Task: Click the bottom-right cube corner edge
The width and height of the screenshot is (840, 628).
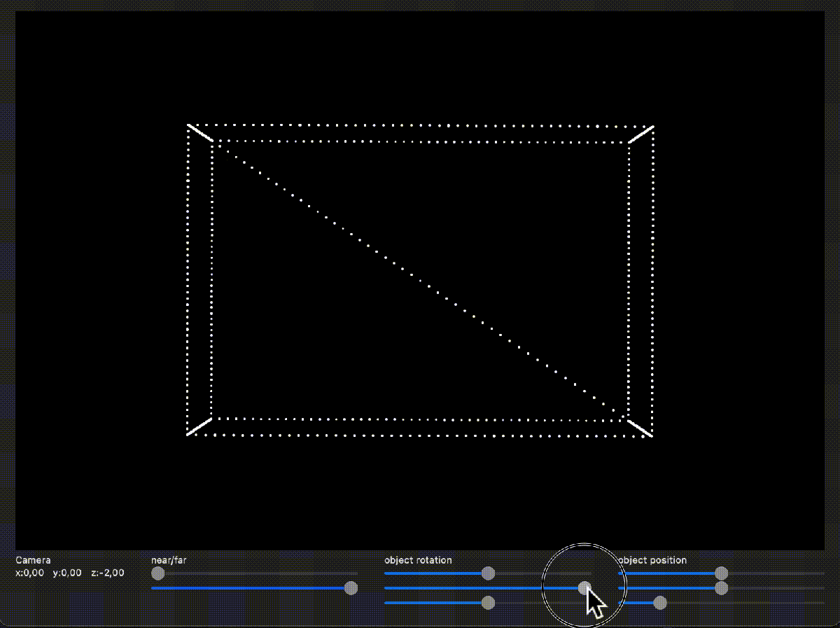Action: [640, 427]
